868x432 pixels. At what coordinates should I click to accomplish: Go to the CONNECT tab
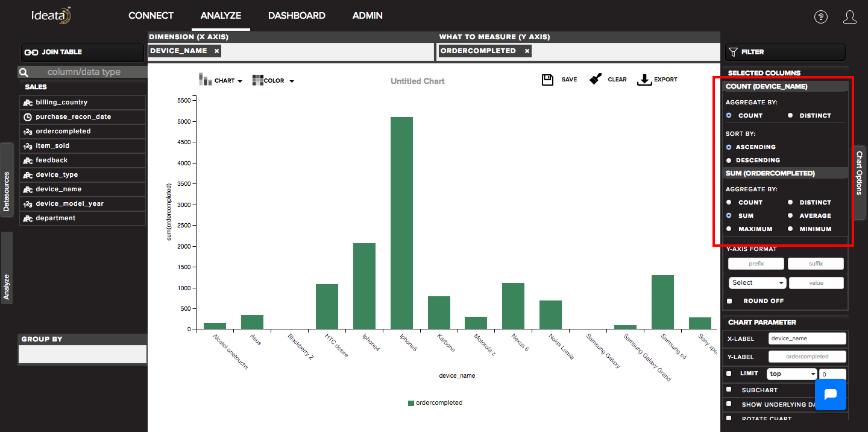[x=151, y=16]
